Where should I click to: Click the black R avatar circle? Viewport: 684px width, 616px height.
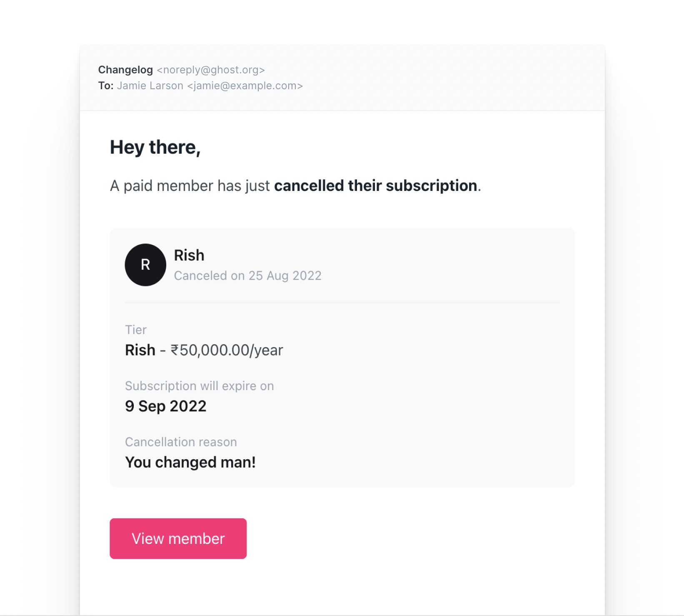coord(145,265)
